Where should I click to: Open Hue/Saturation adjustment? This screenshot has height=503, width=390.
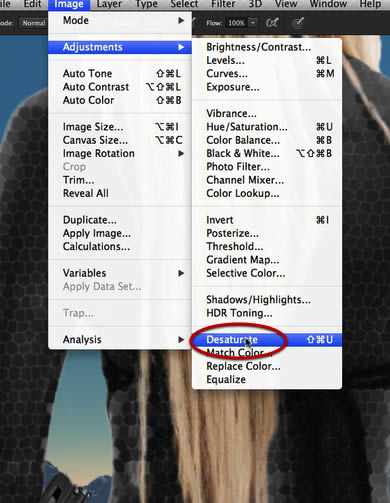267,127
